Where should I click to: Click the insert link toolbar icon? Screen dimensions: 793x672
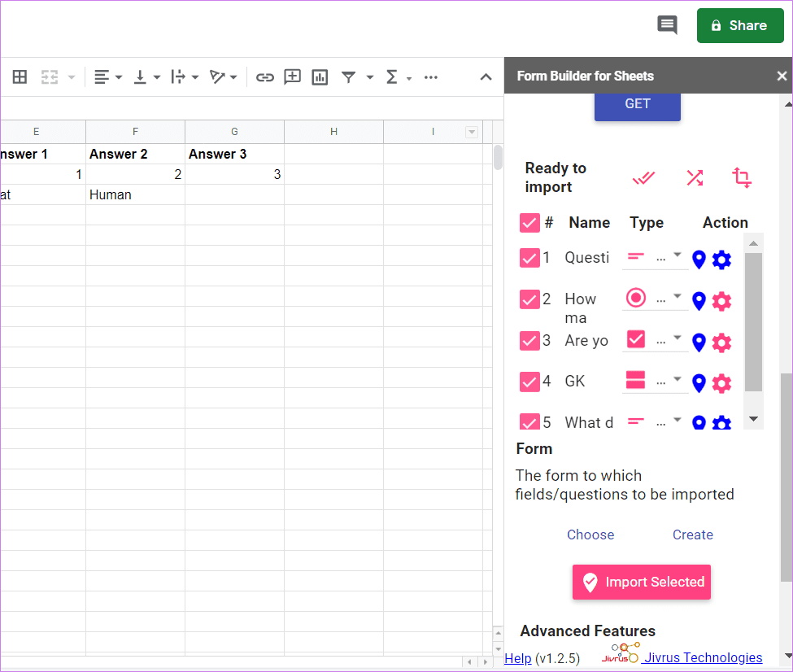tap(264, 77)
